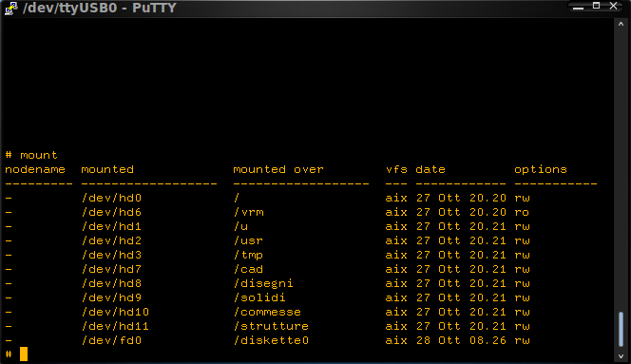Close the PuTTY terminal window
This screenshot has height=364, width=631.
point(614,6)
